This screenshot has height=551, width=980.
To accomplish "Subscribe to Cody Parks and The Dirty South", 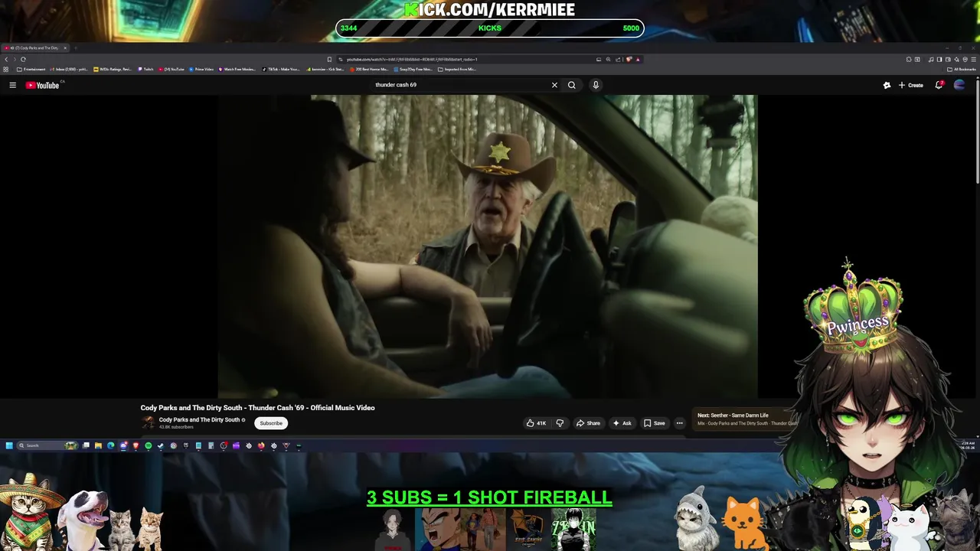I will point(271,423).
